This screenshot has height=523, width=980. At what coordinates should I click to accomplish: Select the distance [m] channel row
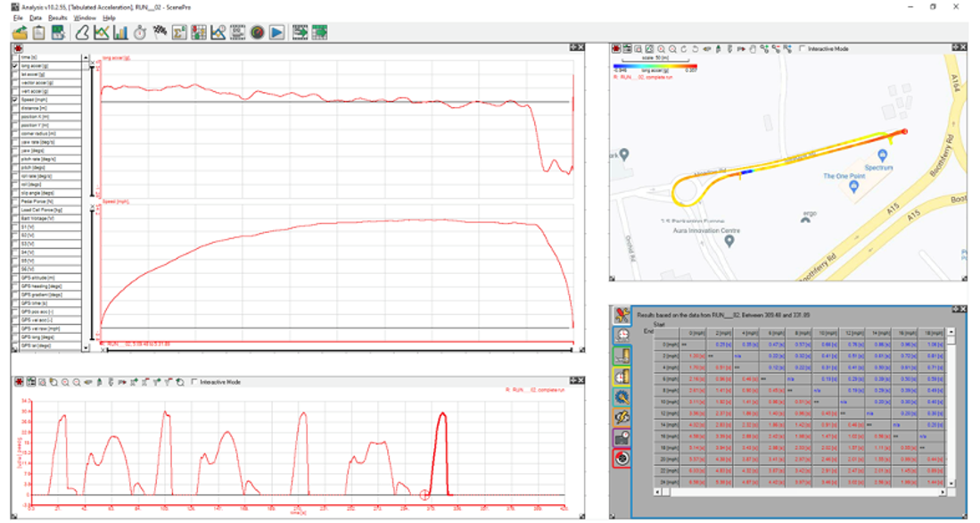click(x=34, y=108)
